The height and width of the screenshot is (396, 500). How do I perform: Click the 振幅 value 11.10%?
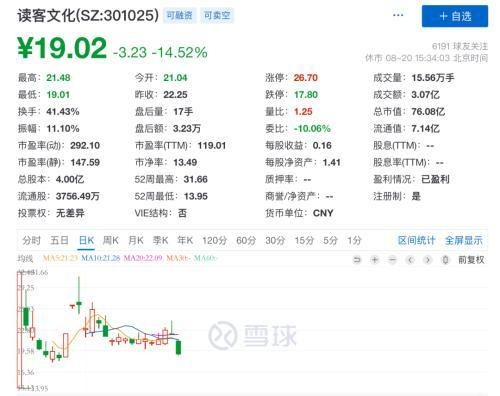[63, 129]
